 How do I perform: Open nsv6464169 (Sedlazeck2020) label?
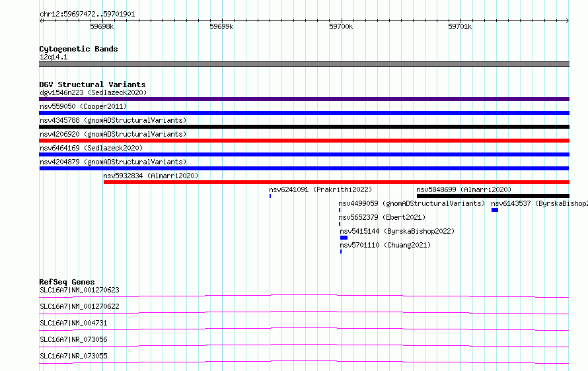click(91, 148)
